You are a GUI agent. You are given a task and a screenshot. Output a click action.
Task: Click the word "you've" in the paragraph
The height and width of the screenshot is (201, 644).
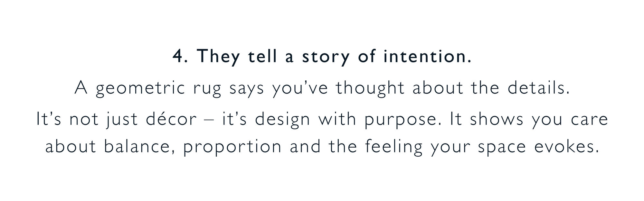point(300,89)
